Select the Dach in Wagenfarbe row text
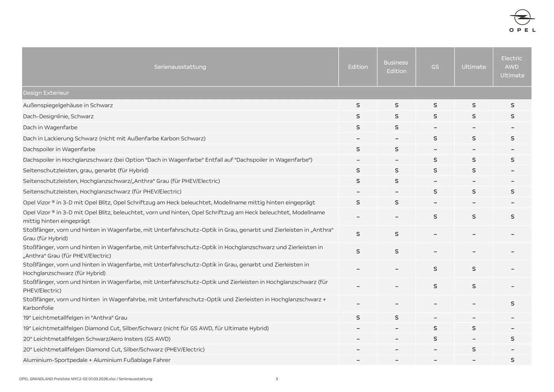This screenshot has width=554, height=392. 50,127
